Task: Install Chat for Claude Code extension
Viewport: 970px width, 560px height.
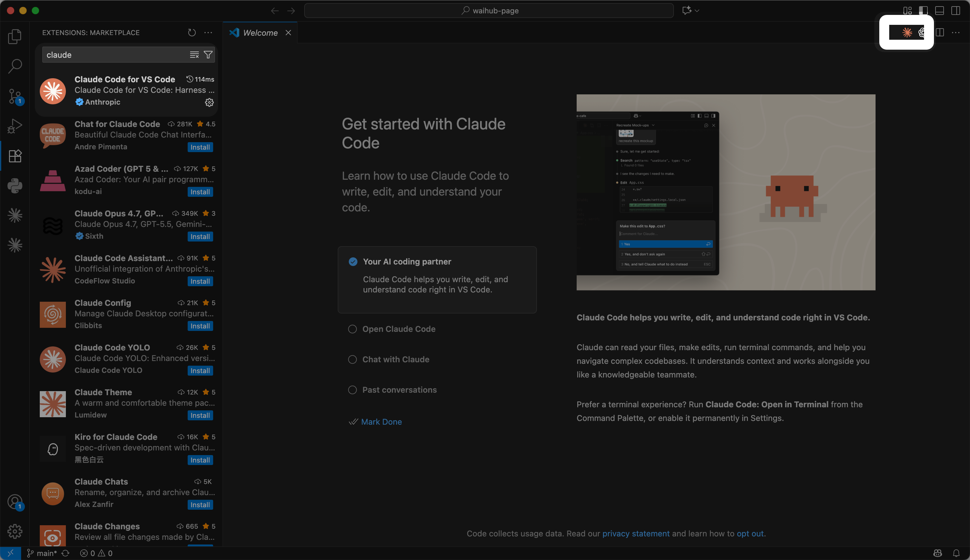Action: 200,147
